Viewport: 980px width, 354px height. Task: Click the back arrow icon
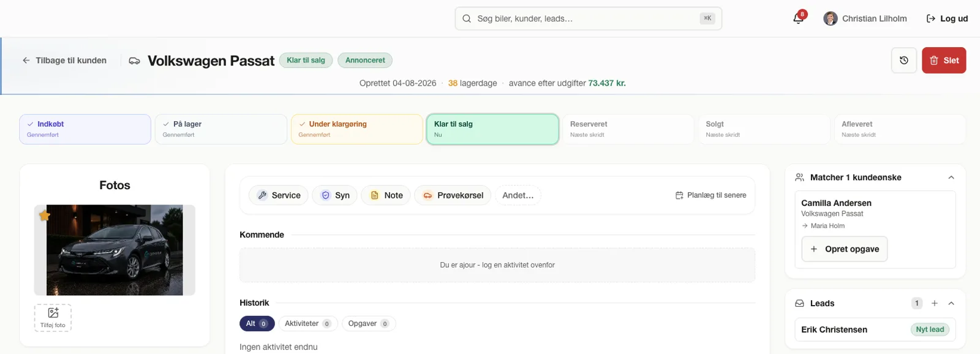pyautogui.click(x=26, y=60)
